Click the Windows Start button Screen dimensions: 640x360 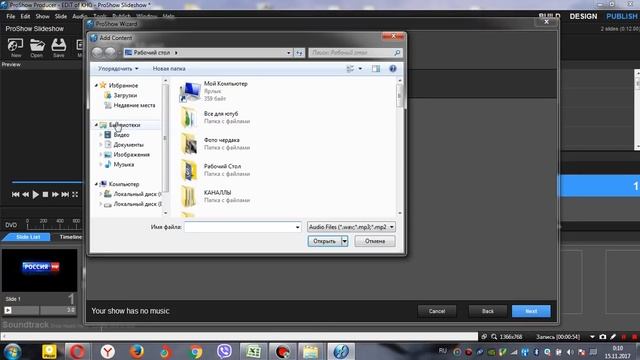(13, 351)
